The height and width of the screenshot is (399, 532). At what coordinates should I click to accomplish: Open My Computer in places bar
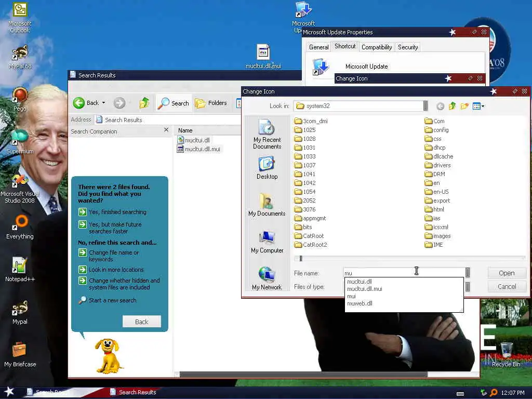tap(267, 242)
